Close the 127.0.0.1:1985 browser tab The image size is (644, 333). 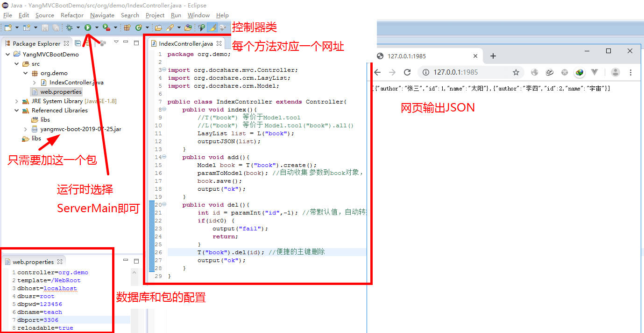pyautogui.click(x=475, y=56)
